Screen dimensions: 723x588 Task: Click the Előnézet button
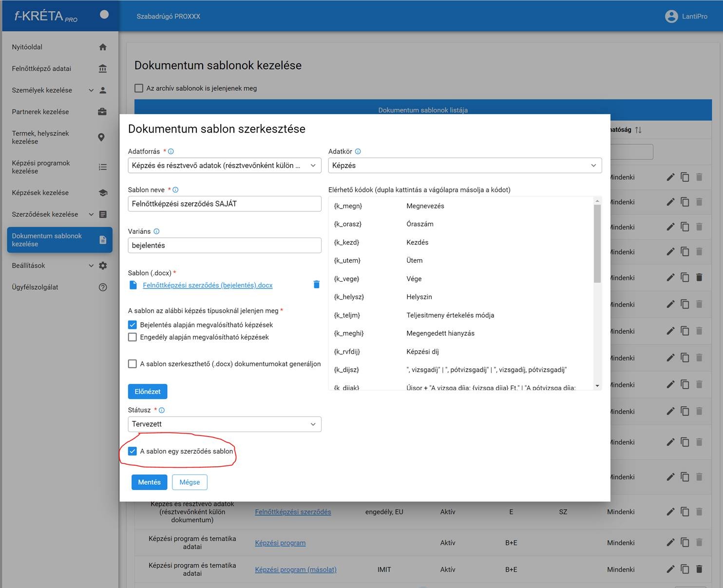pyautogui.click(x=148, y=392)
